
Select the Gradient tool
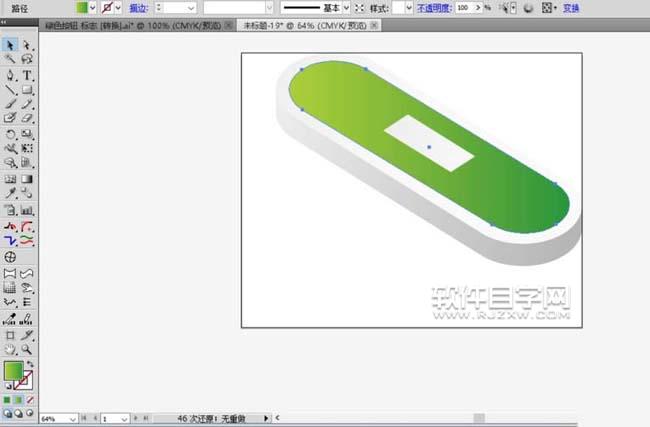(27, 179)
